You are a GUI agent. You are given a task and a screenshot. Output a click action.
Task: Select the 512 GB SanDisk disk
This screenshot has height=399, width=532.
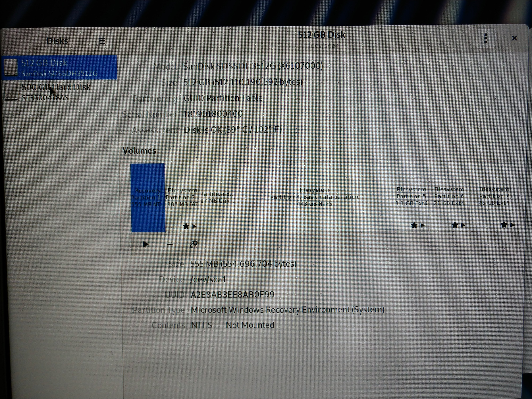[59, 68]
